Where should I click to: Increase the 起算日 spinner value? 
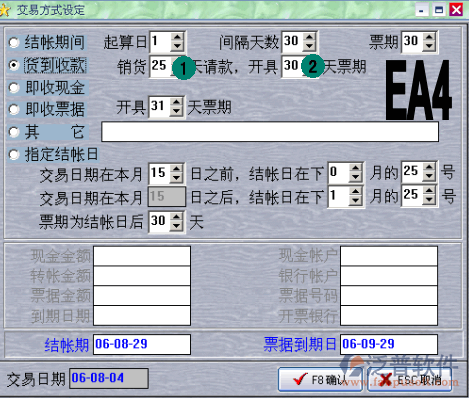(x=177, y=37)
